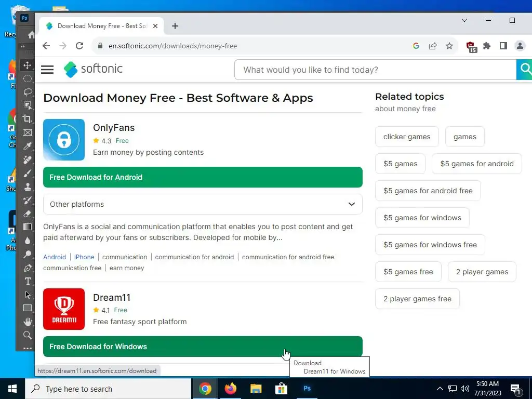Open the ad blocker extension showing 15
This screenshot has height=399, width=532.
point(471,47)
